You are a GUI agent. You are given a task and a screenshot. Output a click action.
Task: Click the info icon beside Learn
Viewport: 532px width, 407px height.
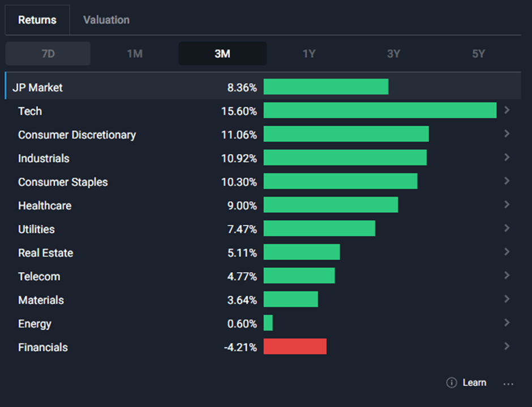click(451, 383)
